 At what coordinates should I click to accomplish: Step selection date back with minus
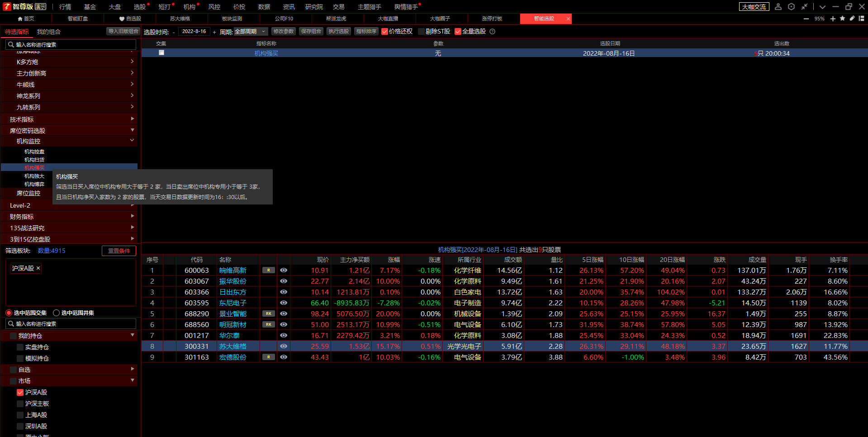coord(174,32)
